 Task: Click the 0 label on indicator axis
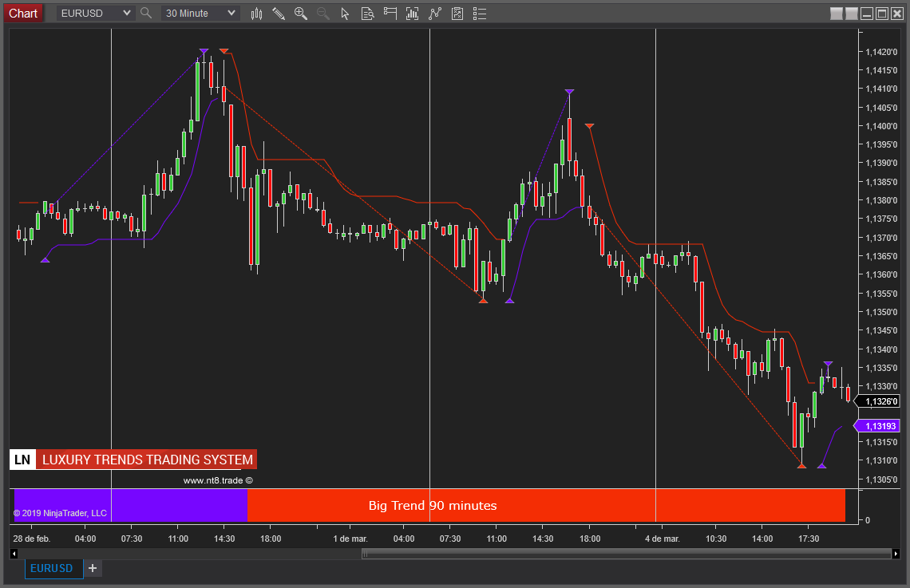pos(868,520)
